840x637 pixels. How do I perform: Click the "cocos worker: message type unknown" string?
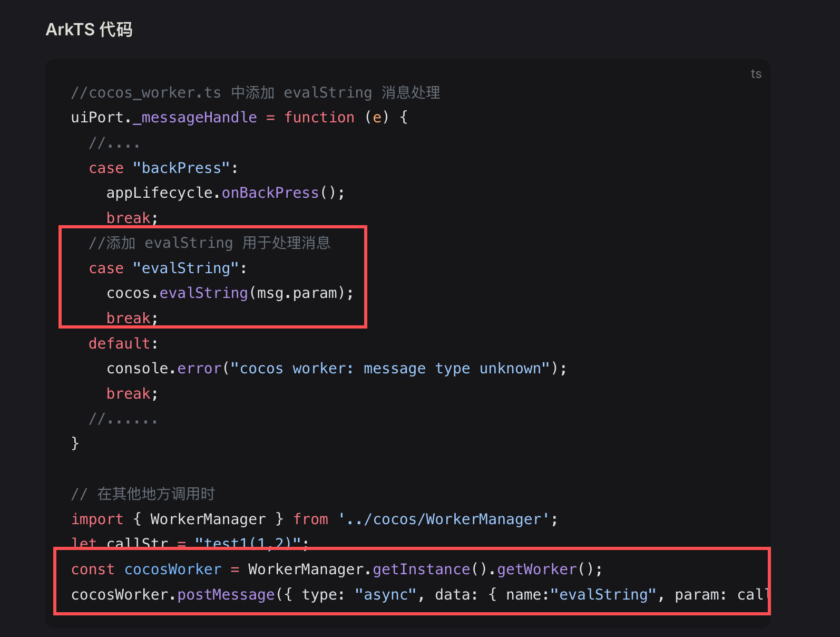point(390,369)
